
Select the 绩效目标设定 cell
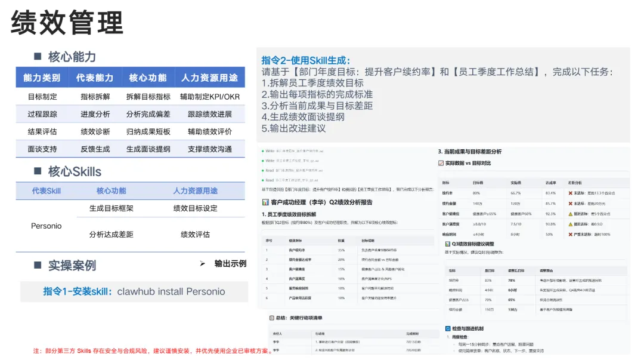point(196,208)
